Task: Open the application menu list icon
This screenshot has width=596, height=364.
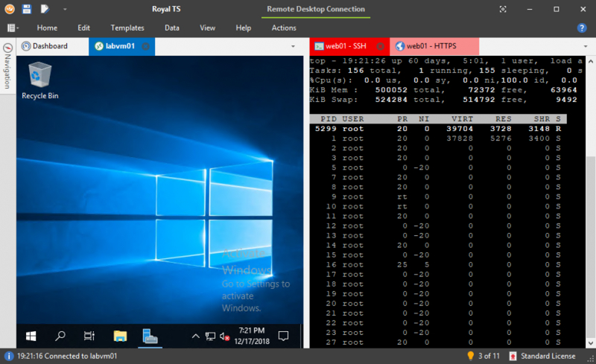Action: pyautogui.click(x=12, y=28)
